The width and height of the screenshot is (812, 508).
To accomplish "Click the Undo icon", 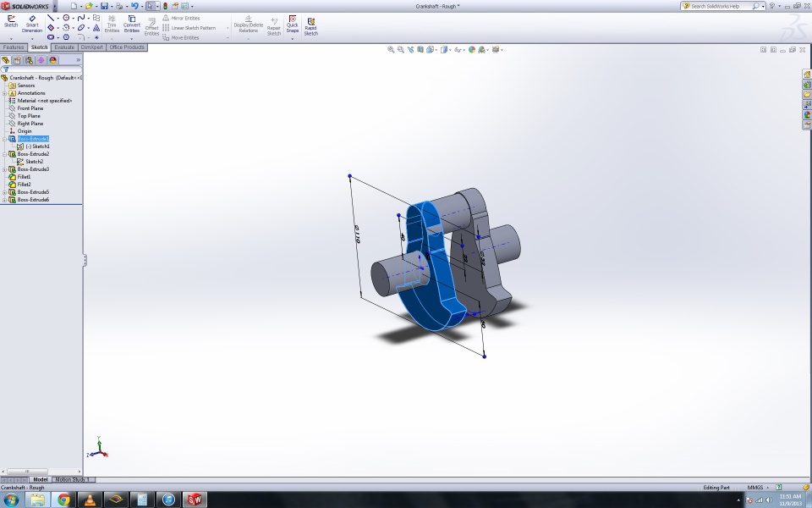I will [134, 6].
